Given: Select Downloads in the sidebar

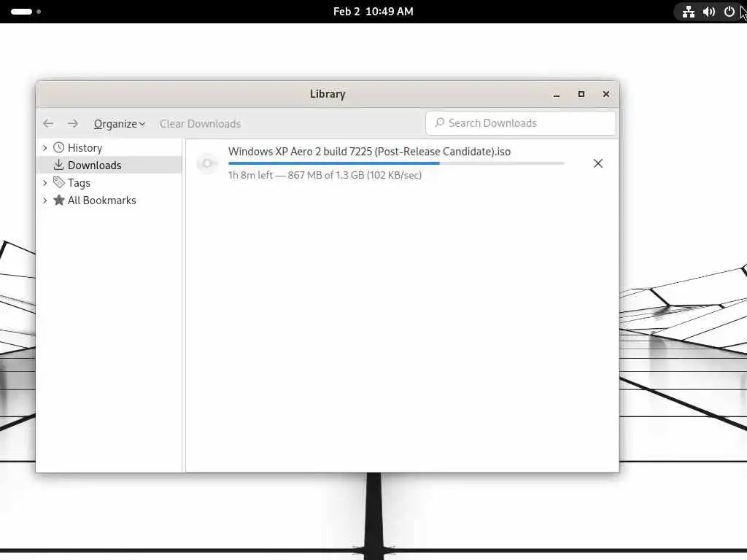Looking at the screenshot, I should click(x=94, y=166).
